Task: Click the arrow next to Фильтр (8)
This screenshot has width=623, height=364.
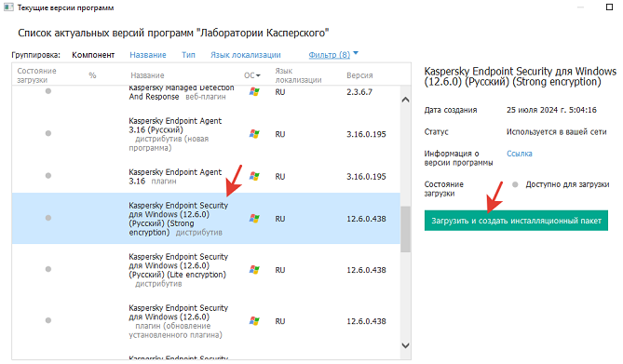Action: pyautogui.click(x=356, y=53)
